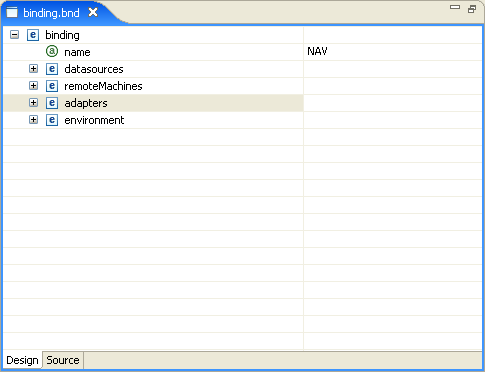The height and width of the screenshot is (372, 485).
Task: Select the environment label
Action: 94,120
